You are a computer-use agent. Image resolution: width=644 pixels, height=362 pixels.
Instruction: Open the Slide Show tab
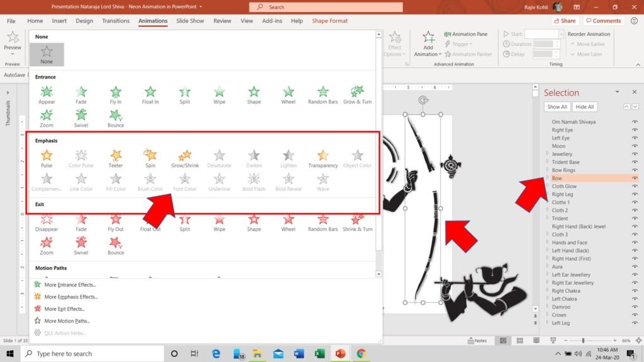pyautogui.click(x=190, y=21)
